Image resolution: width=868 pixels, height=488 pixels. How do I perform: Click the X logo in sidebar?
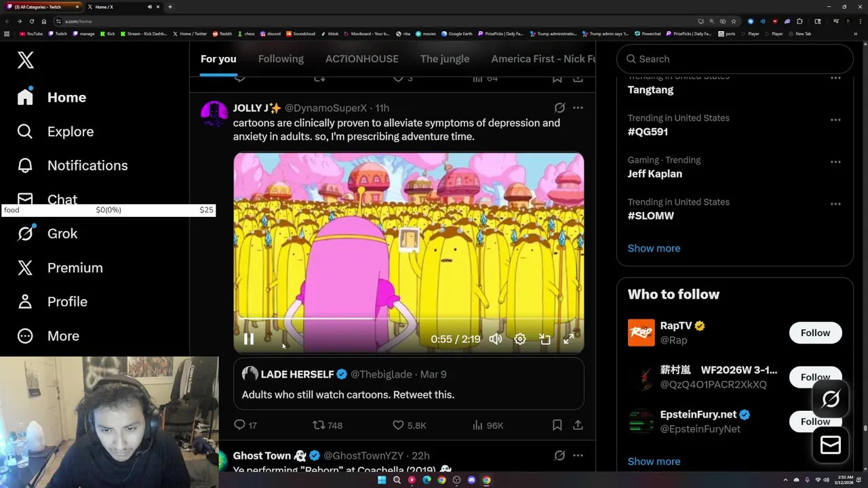point(26,60)
